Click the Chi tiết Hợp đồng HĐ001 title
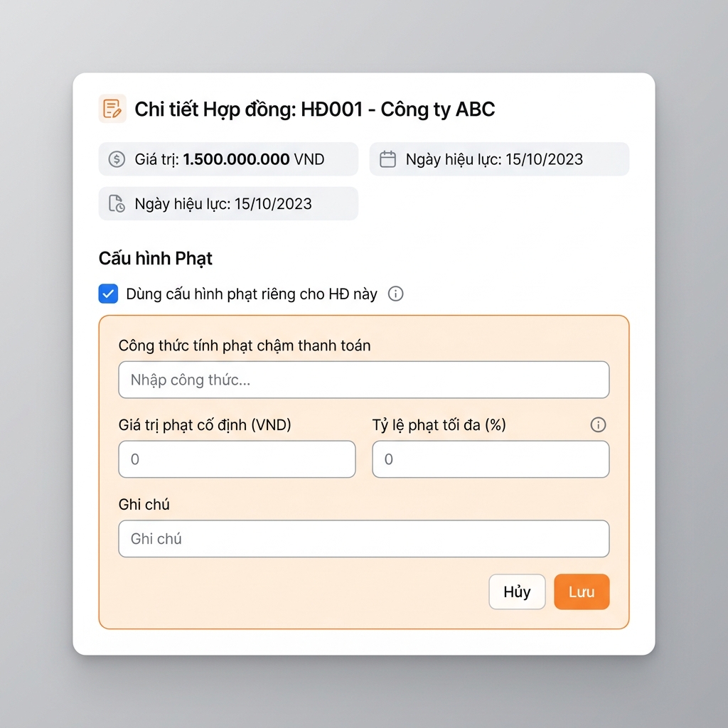 [315, 109]
